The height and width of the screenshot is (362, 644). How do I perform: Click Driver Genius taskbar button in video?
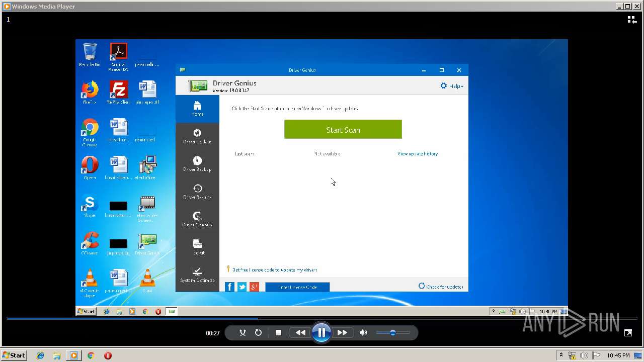click(x=172, y=311)
